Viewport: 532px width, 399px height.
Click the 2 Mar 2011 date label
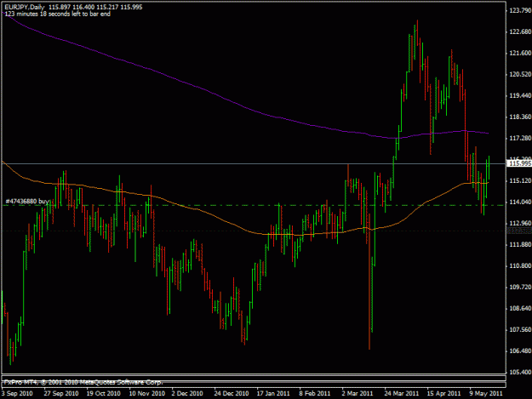point(358,394)
